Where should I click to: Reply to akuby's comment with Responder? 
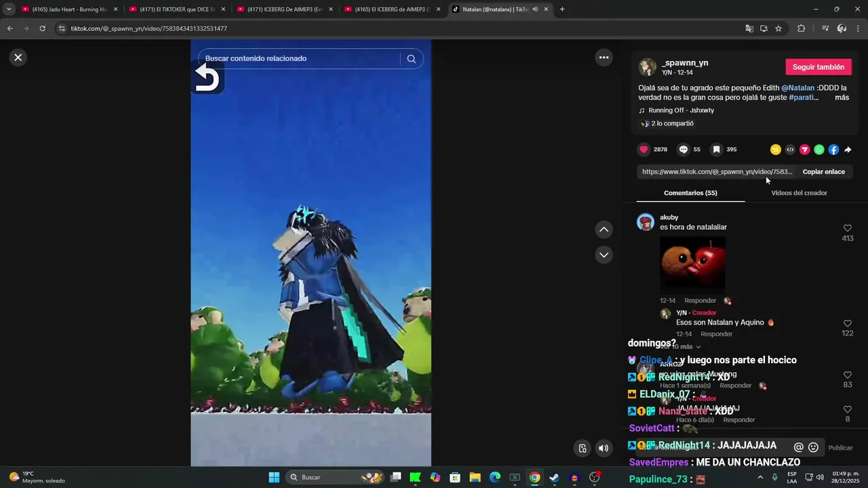[x=700, y=300]
